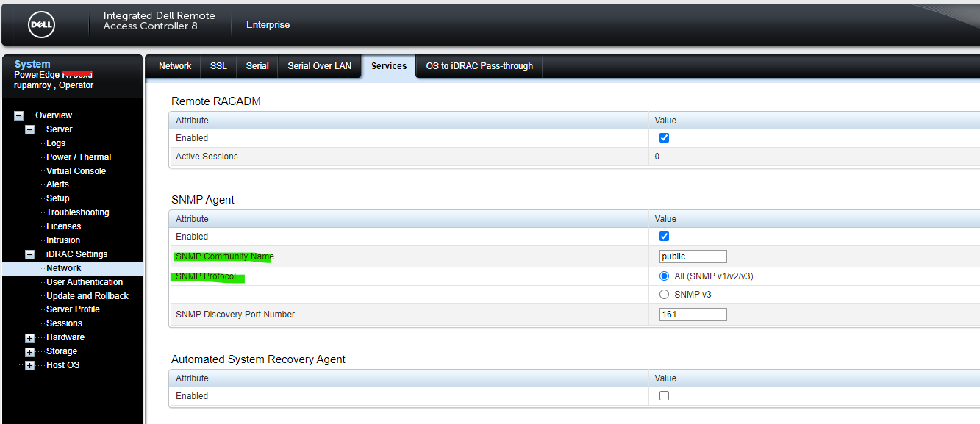Click the Dell logo
The image size is (980, 424).
tap(41, 24)
